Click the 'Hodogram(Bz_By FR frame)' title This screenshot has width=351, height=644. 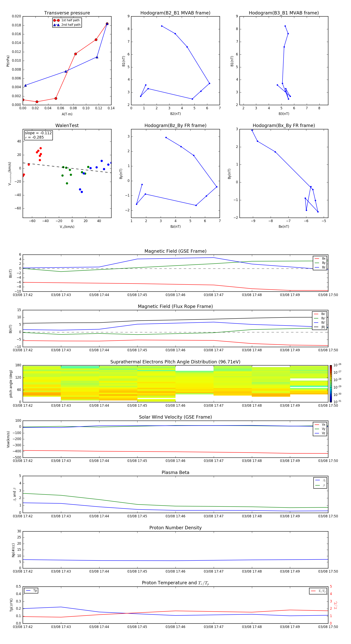(x=175, y=125)
